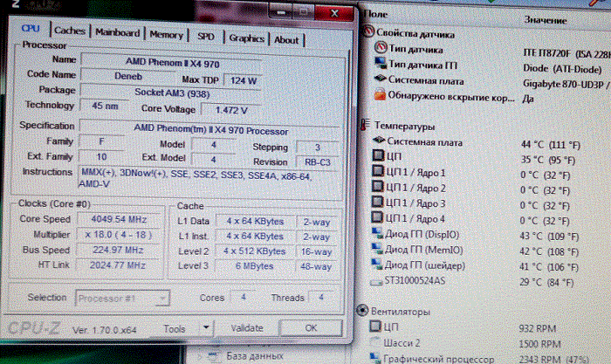
Task: Click the 'Поле' column header
Action: pos(376,14)
